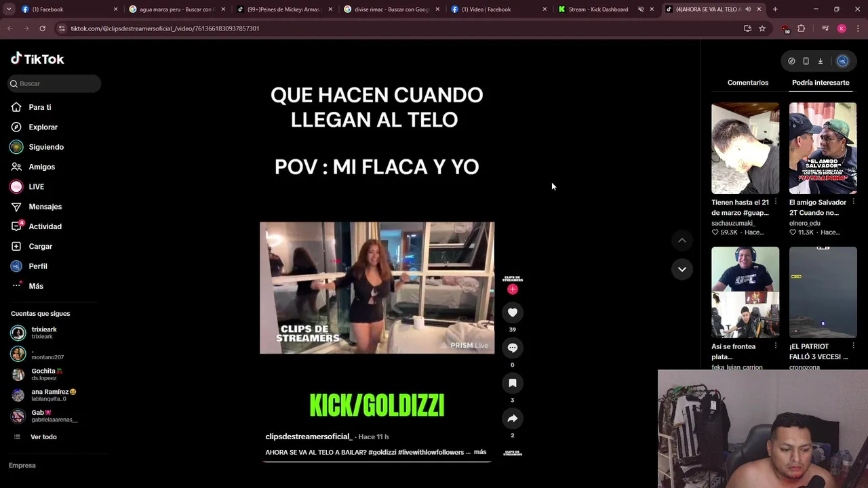Switch to Stream - Kick Dashboard tab
The height and width of the screenshot is (488, 868).
(605, 9)
